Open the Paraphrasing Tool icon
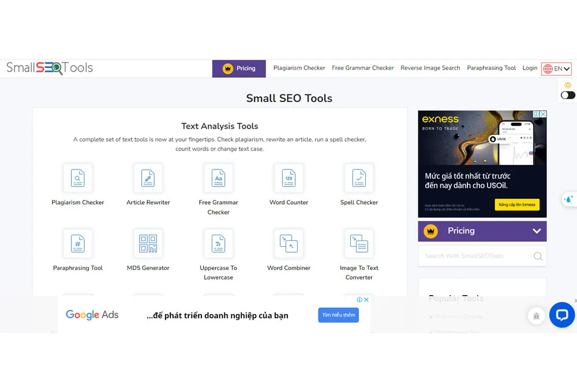Screen dimensions: 577x392 (78, 243)
